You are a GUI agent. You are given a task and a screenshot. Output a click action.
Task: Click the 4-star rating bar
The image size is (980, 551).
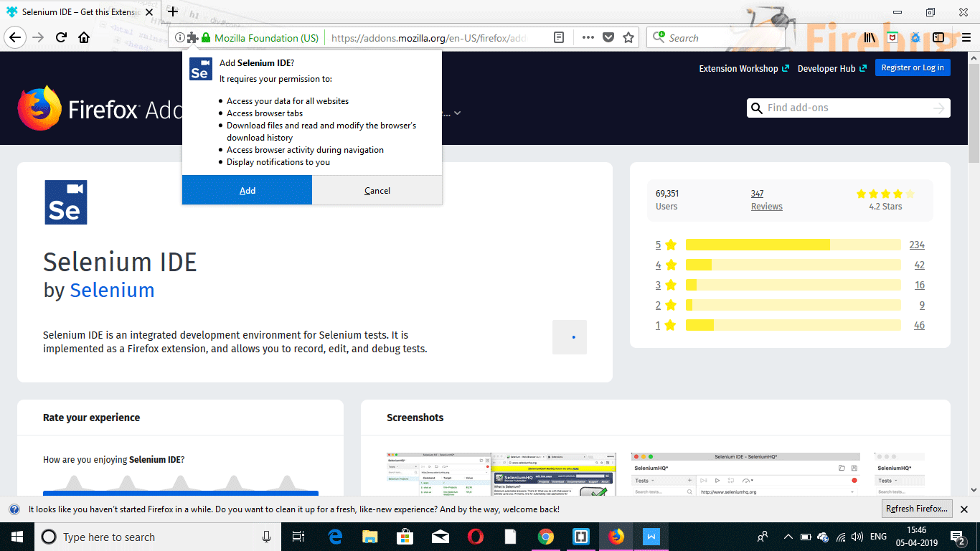pos(793,265)
